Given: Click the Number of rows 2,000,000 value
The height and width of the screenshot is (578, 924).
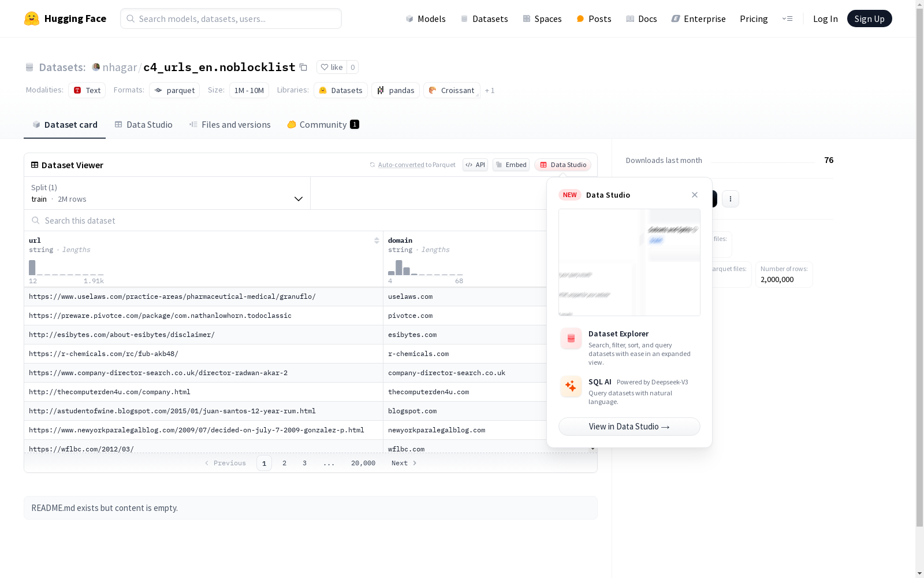Looking at the screenshot, I should click(777, 280).
